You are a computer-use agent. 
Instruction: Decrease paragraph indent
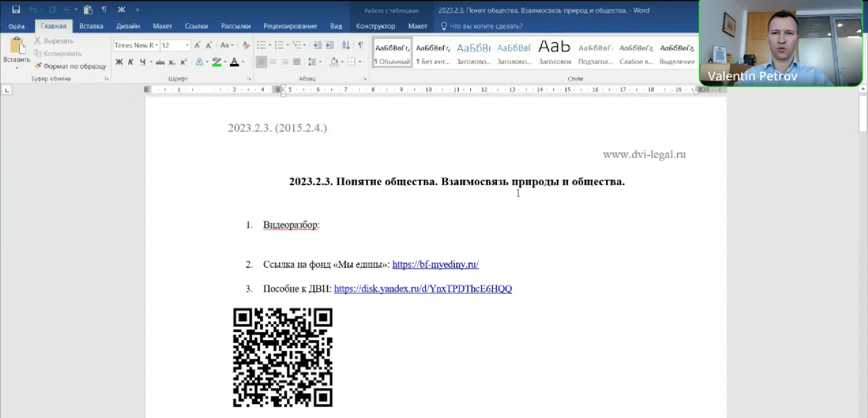pos(318,45)
